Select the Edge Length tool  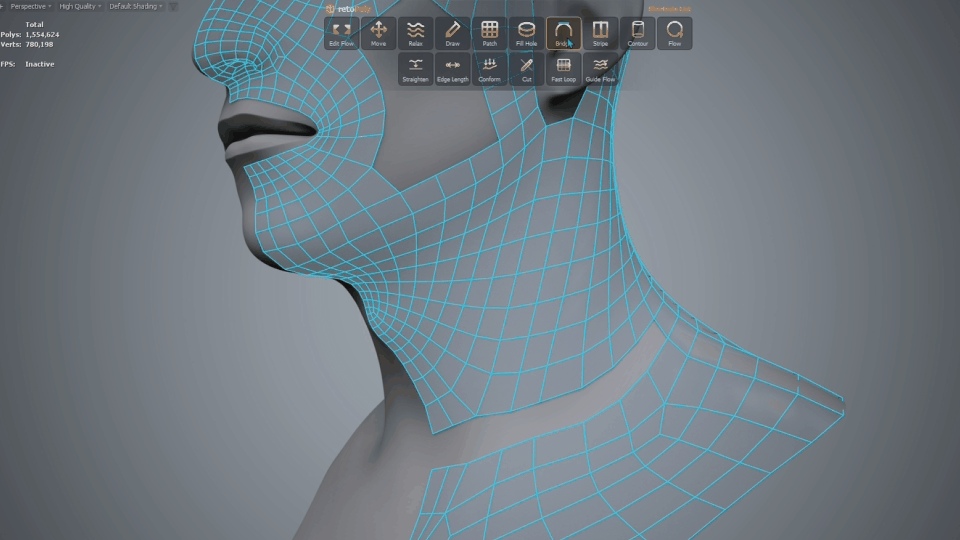pos(452,69)
